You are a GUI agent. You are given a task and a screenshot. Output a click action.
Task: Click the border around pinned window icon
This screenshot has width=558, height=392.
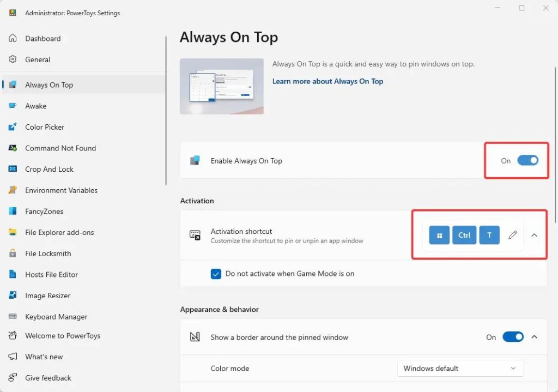pyautogui.click(x=195, y=337)
